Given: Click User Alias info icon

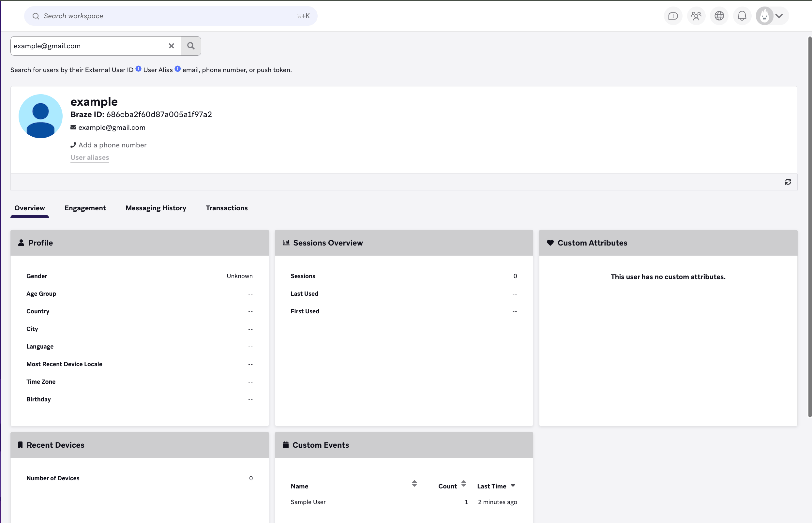Looking at the screenshot, I should 178,68.
